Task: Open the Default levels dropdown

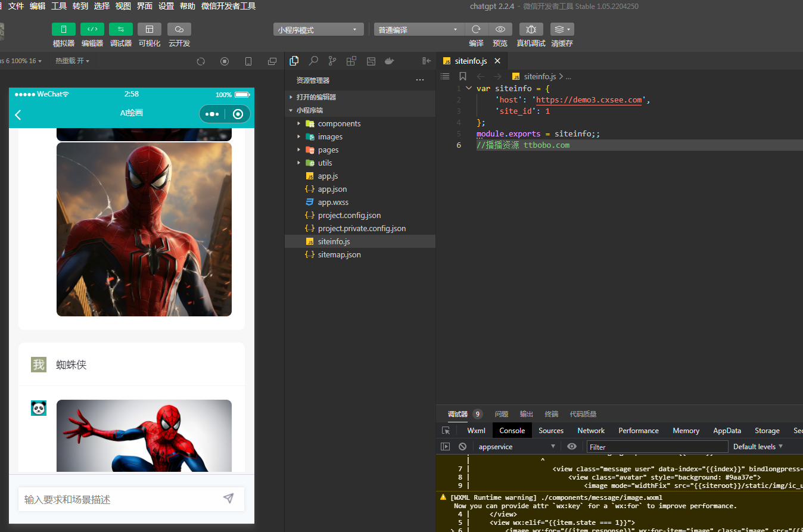Action: (x=758, y=447)
